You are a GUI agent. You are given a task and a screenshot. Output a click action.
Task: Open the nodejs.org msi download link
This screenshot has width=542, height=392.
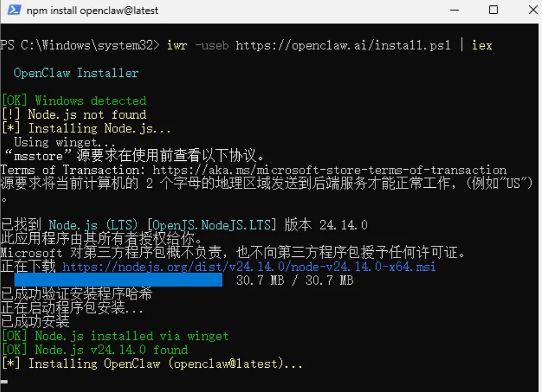pos(249,267)
